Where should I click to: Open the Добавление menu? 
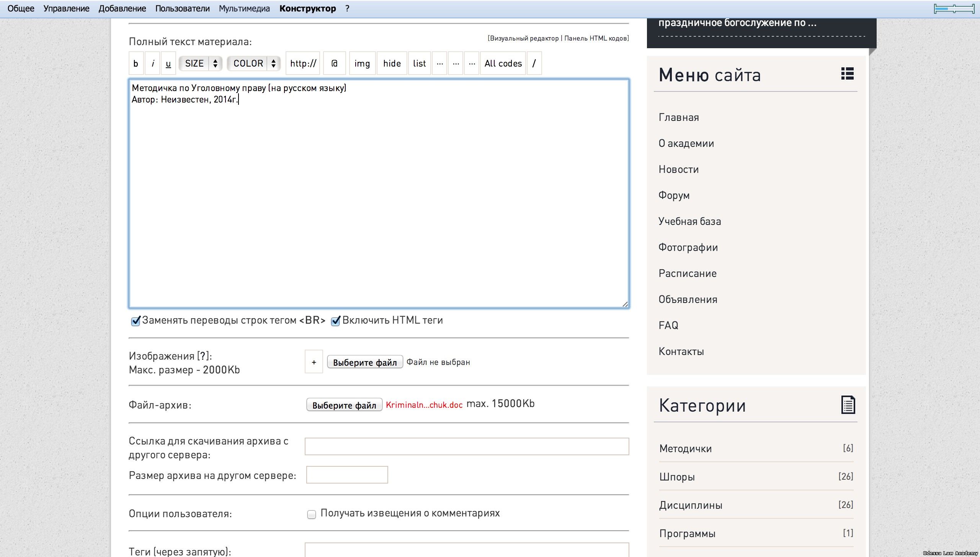(x=122, y=8)
